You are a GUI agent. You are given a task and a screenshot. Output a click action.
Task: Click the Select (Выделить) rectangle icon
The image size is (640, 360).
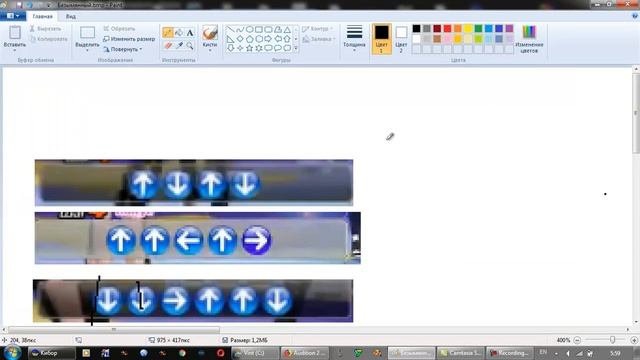coord(87,33)
